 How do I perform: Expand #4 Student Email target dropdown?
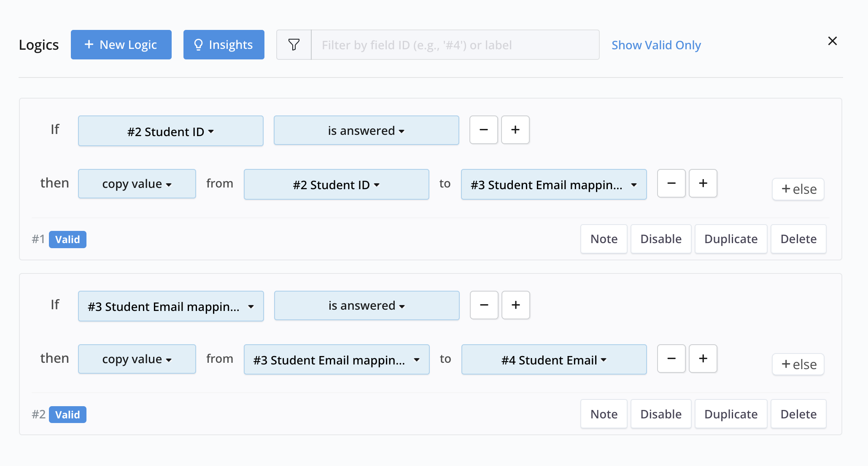[553, 360]
